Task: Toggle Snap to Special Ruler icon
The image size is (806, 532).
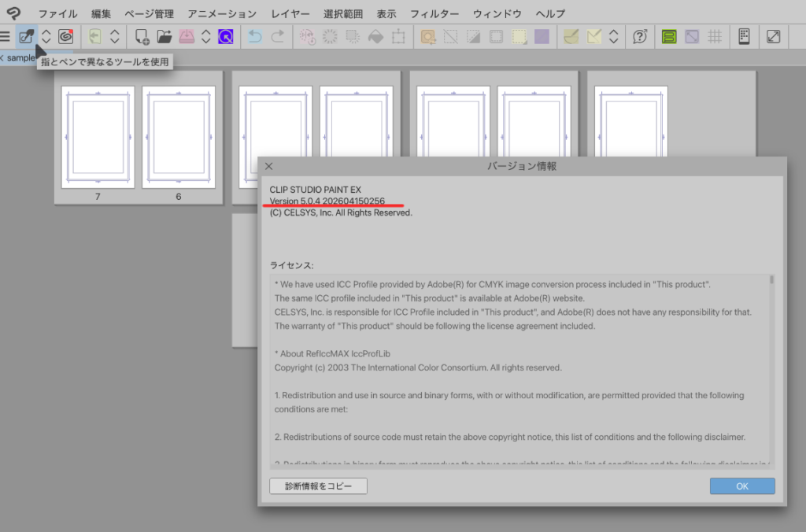Action: (x=692, y=36)
